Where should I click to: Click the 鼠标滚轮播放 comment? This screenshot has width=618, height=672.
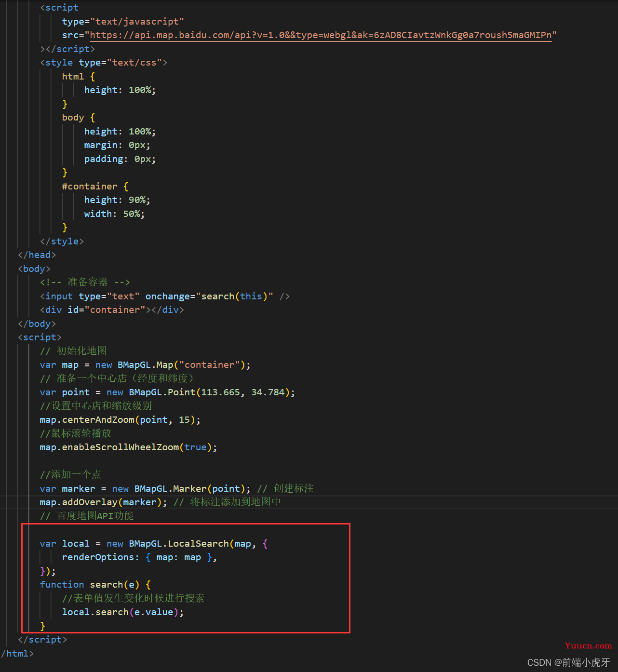pos(76,433)
